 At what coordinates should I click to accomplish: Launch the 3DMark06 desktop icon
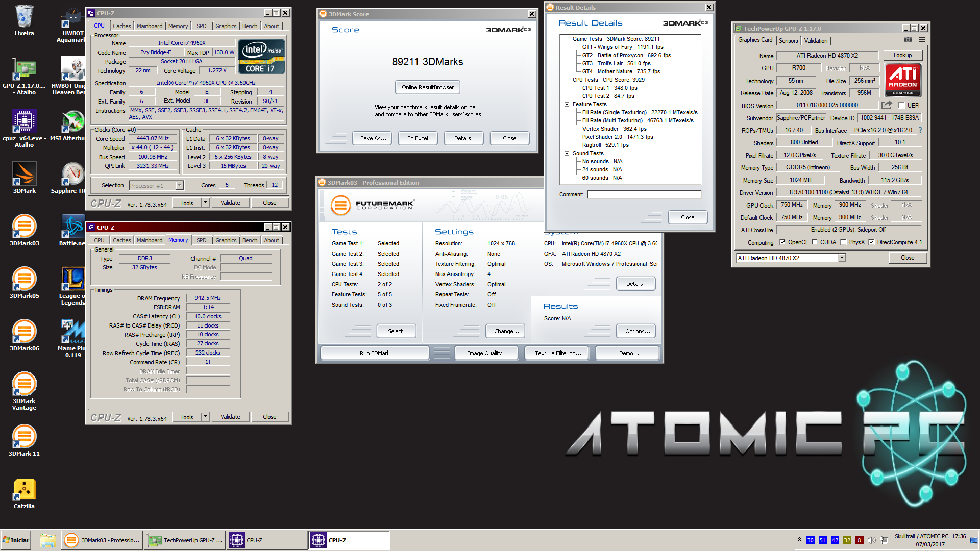(24, 335)
